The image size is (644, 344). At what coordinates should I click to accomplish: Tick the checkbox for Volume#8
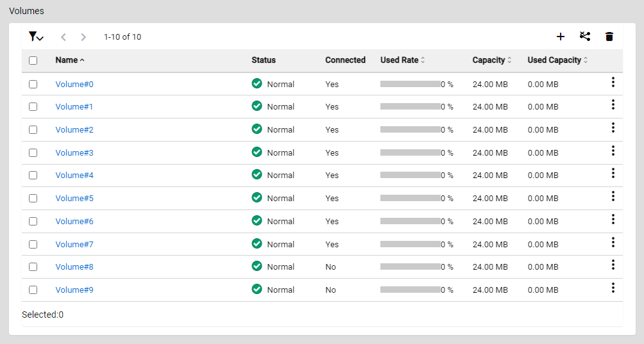(33, 267)
